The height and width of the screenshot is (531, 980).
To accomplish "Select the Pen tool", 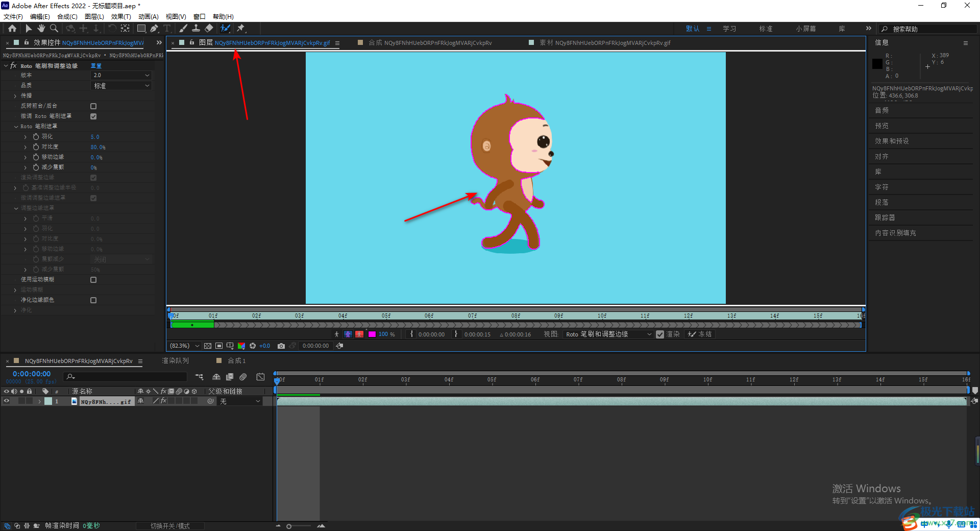I will (x=154, y=29).
